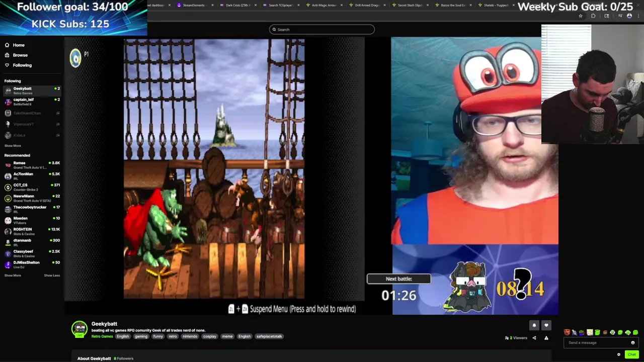Switch to Dark Crisis browser tab
Screen dimensions: 644x362
pyautogui.click(x=236, y=5)
